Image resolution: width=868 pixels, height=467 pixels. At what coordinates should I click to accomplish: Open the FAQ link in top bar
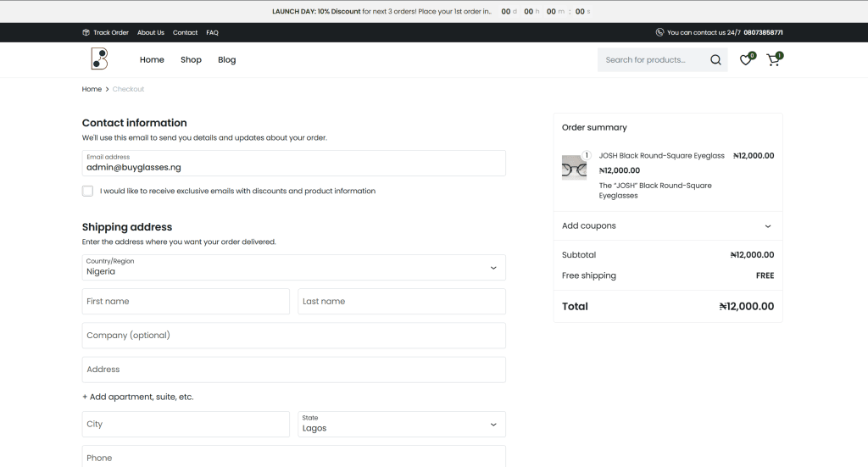(212, 32)
